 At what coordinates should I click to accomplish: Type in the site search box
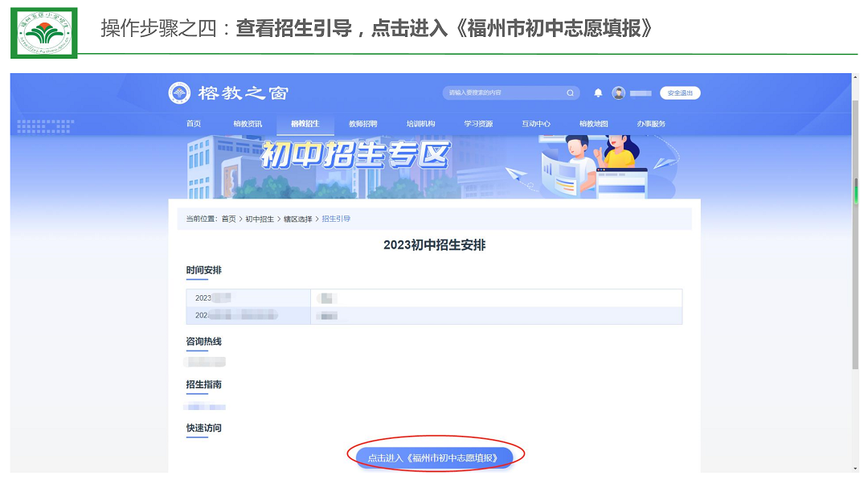(x=502, y=93)
